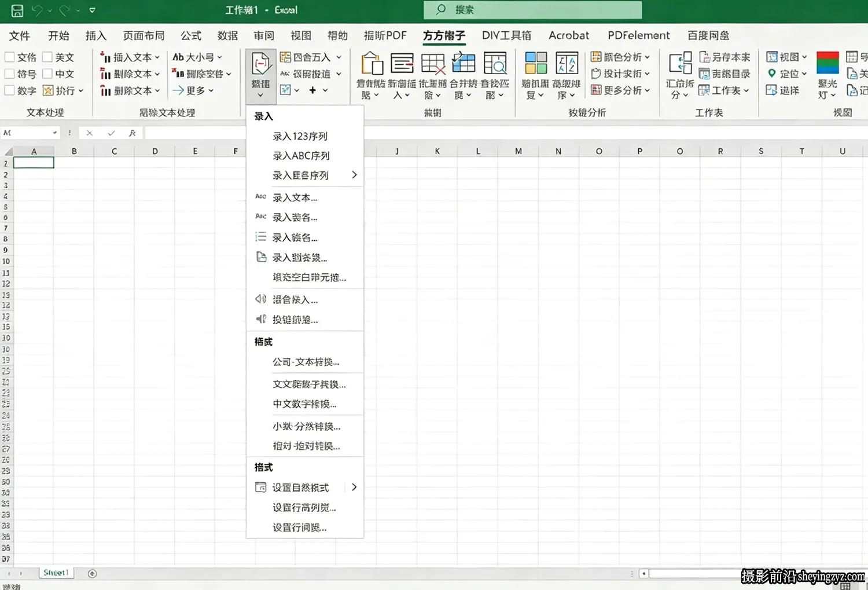Click the formula bar cancel X icon
Screen dimensions: 868x590
point(89,133)
